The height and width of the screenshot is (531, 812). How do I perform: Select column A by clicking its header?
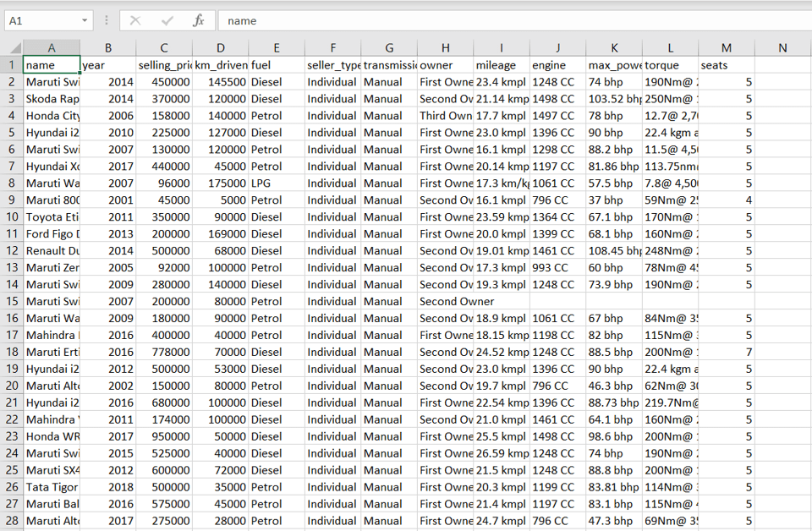click(x=52, y=47)
